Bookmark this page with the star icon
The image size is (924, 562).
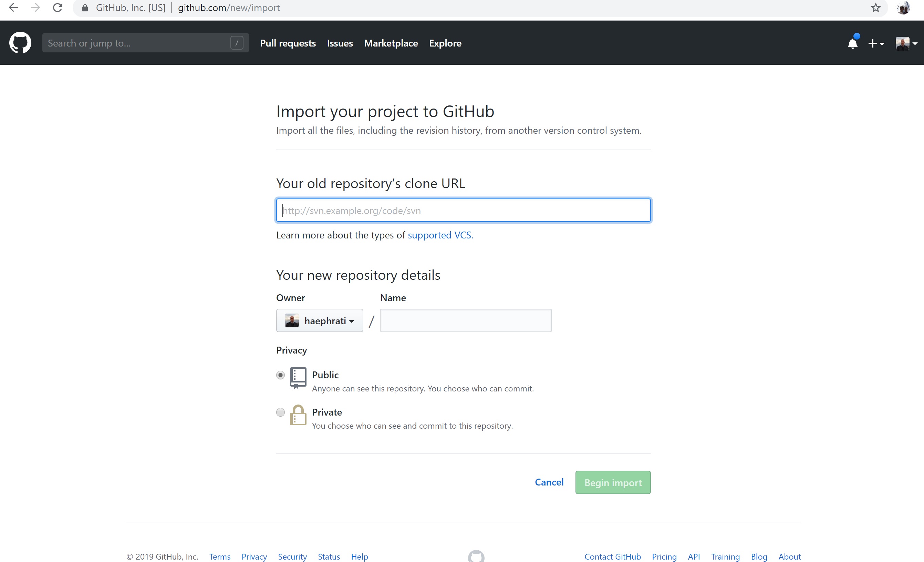click(x=876, y=8)
